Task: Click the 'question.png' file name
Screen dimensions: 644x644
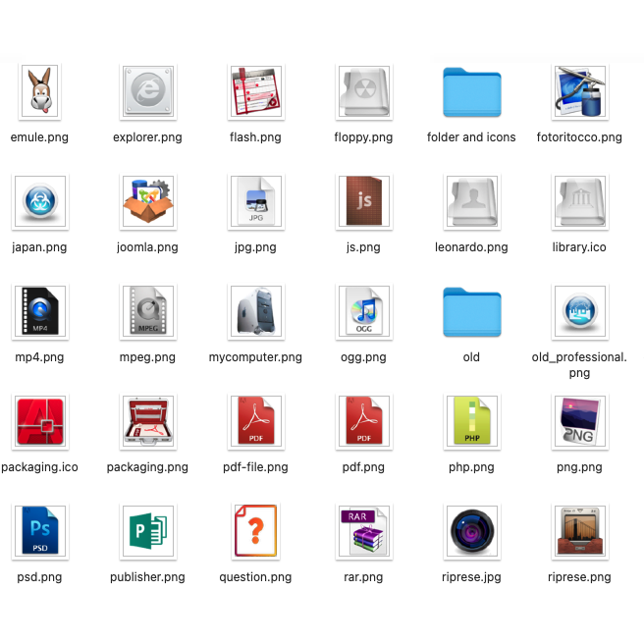Action: point(255,577)
